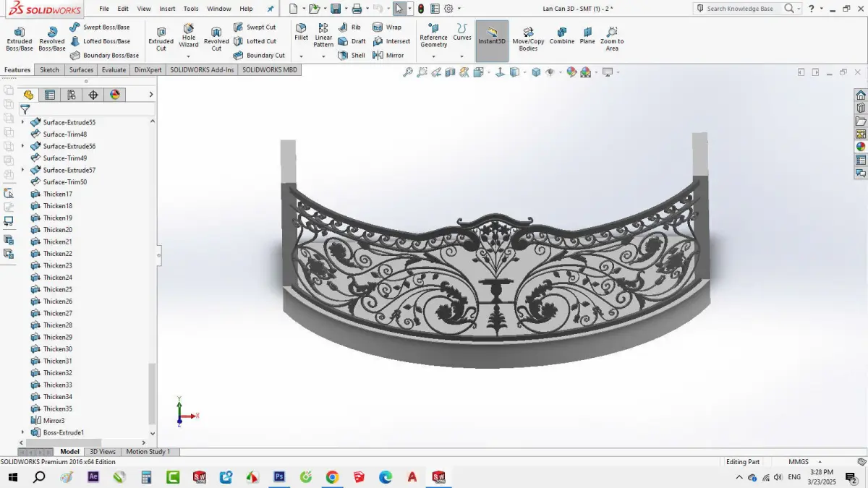Select Thicken25 in the feature tree
This screenshot has width=868, height=488.
(x=57, y=289)
